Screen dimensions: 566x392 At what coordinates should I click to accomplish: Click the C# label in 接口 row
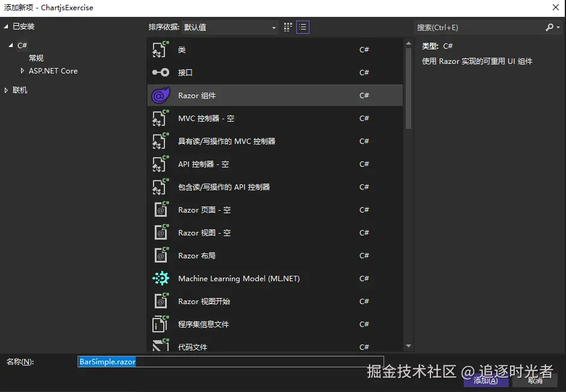pos(364,72)
